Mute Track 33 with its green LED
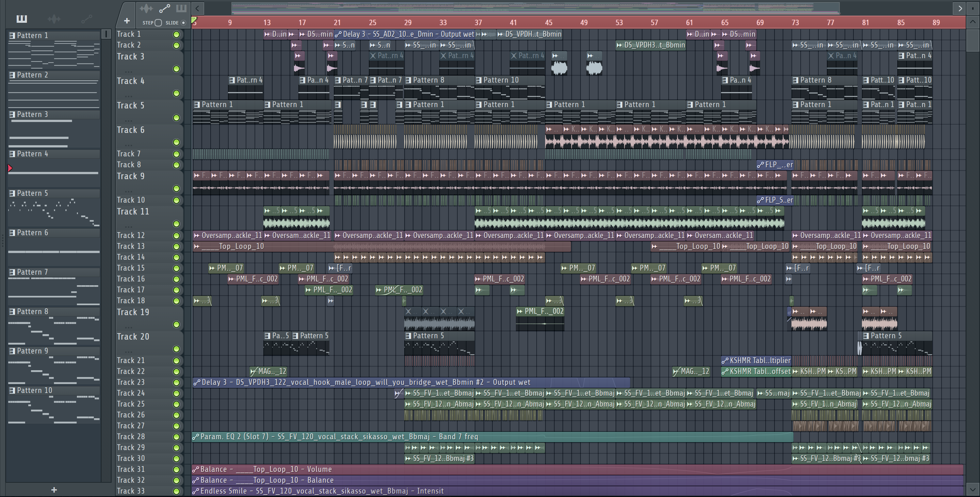The height and width of the screenshot is (497, 980). 176,491
